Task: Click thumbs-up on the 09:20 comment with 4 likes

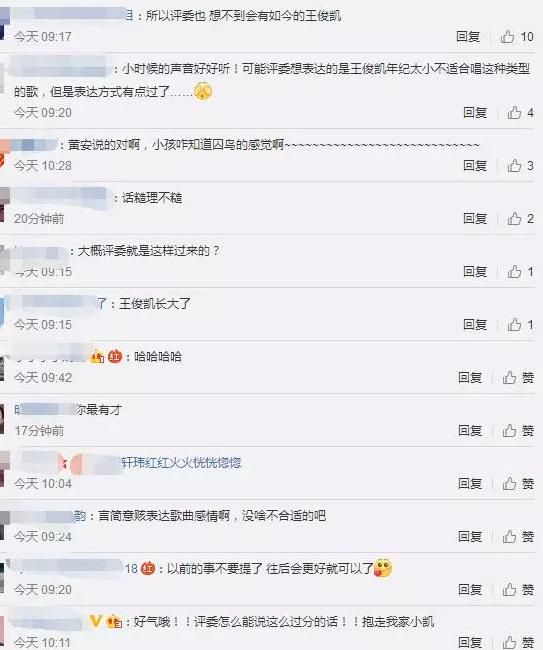Action: point(514,113)
